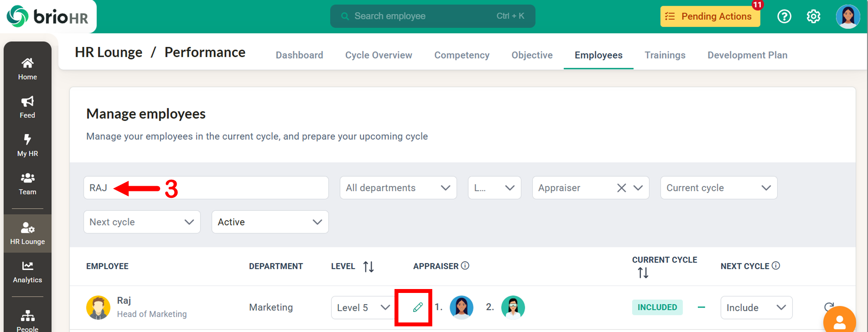The width and height of the screenshot is (868, 332).
Task: Open the user profile avatar
Action: (848, 16)
